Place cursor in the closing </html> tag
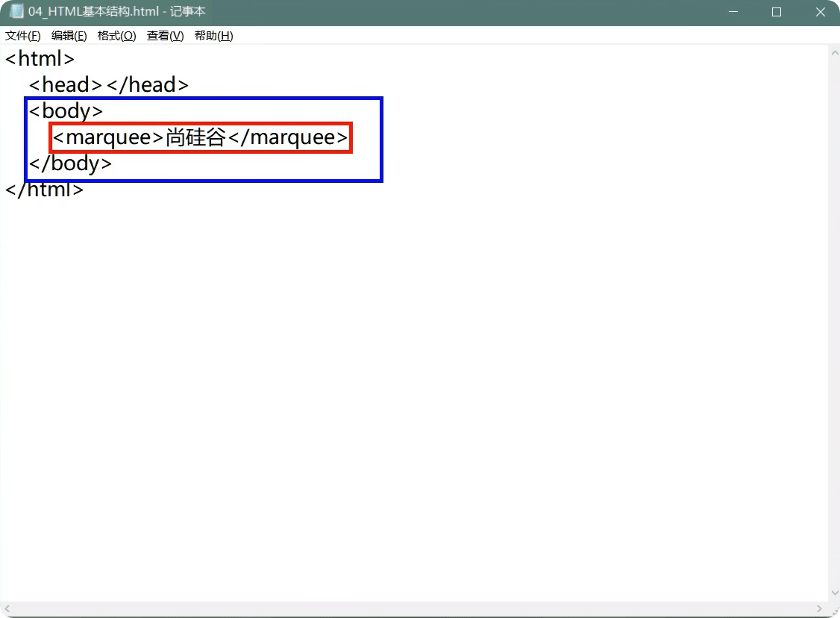Viewport: 840px width, 618px height. point(45,190)
